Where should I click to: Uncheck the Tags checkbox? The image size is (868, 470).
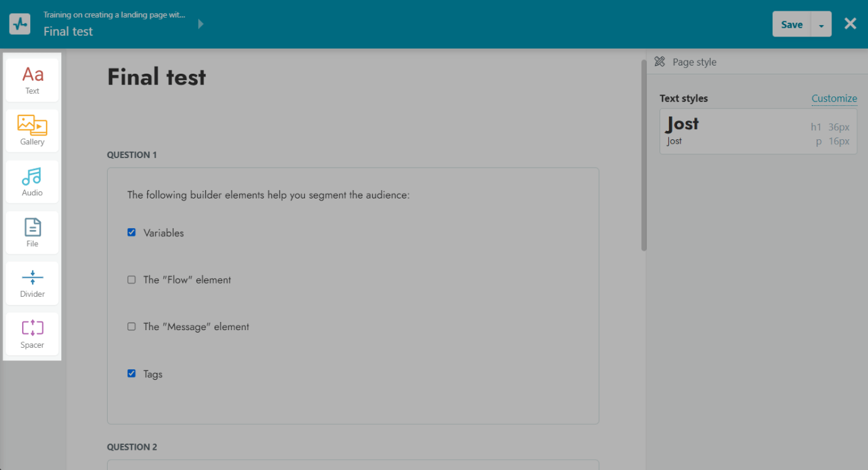132,374
